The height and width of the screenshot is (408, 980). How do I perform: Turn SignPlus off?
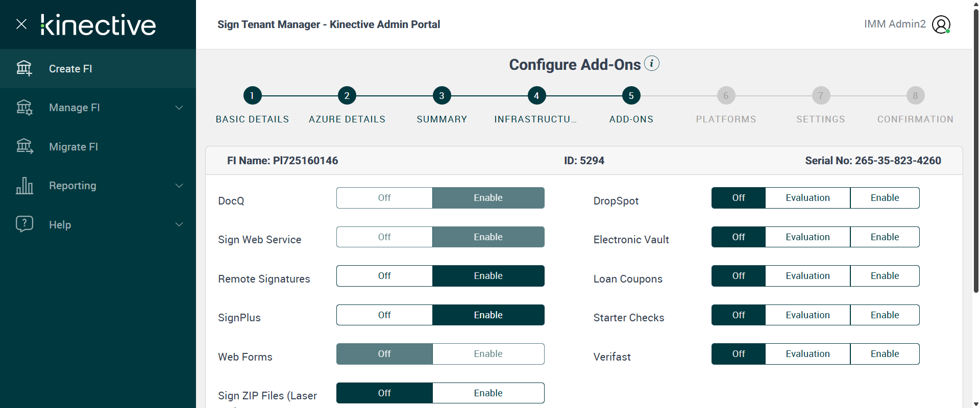[x=384, y=315]
